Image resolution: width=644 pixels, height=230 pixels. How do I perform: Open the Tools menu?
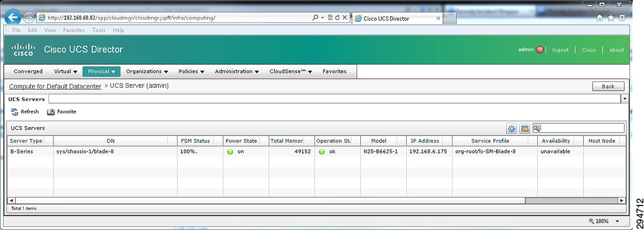click(x=99, y=30)
